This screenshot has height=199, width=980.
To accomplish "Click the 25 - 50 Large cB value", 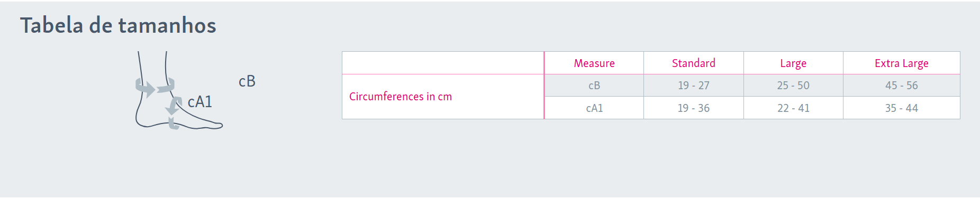I will click(x=793, y=86).
